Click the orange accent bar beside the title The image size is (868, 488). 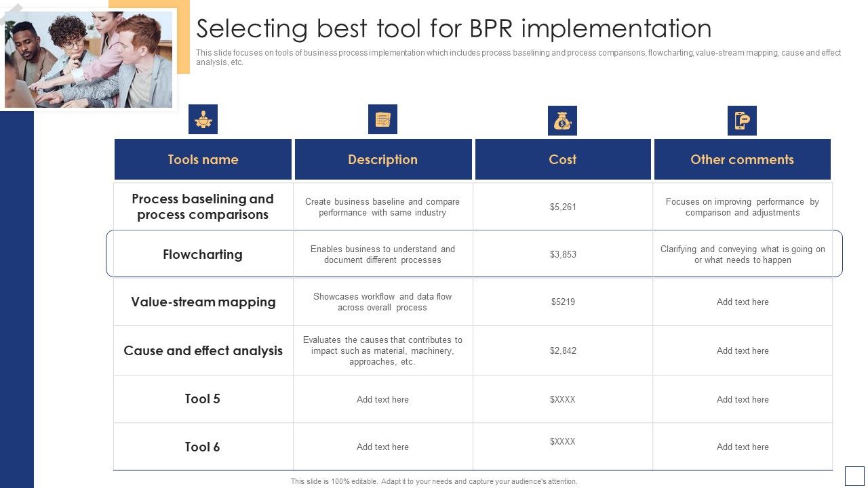[182, 37]
